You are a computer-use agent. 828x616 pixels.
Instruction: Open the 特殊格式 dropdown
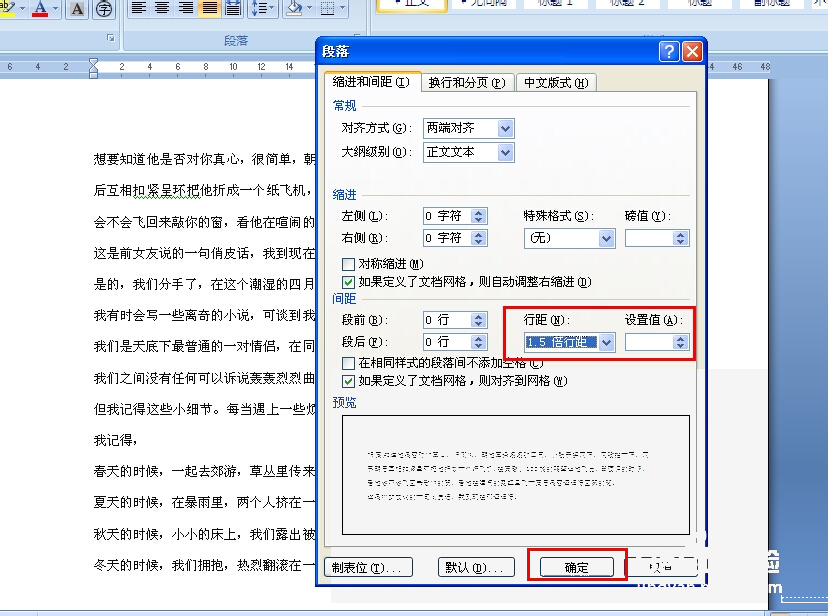pyautogui.click(x=606, y=239)
